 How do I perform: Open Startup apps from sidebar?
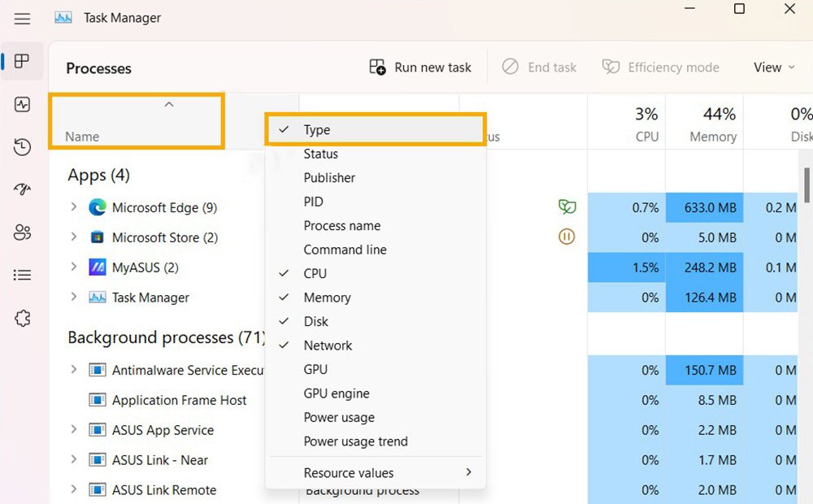22,189
